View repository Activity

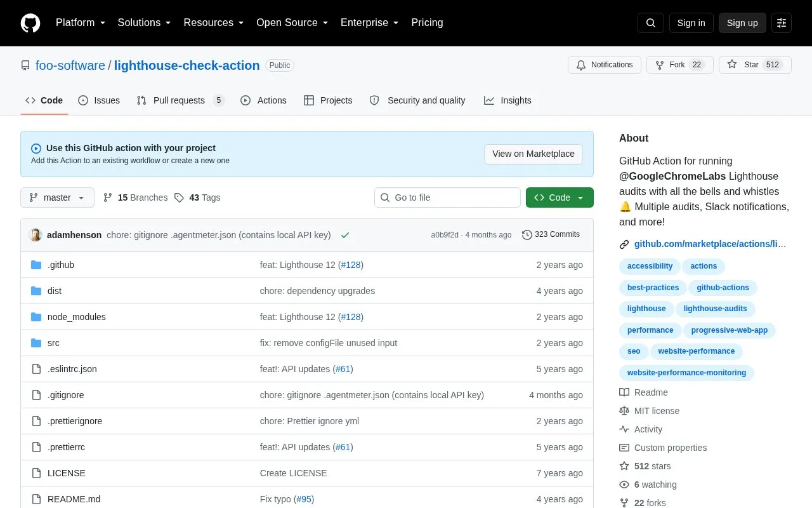click(x=641, y=429)
